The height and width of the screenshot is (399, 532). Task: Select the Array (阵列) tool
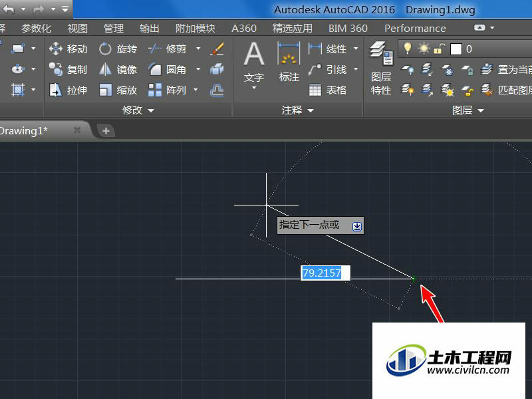pos(167,90)
